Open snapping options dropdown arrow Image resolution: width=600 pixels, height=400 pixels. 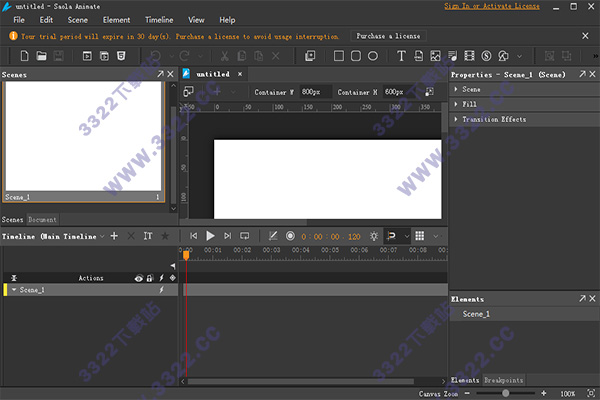click(x=407, y=236)
